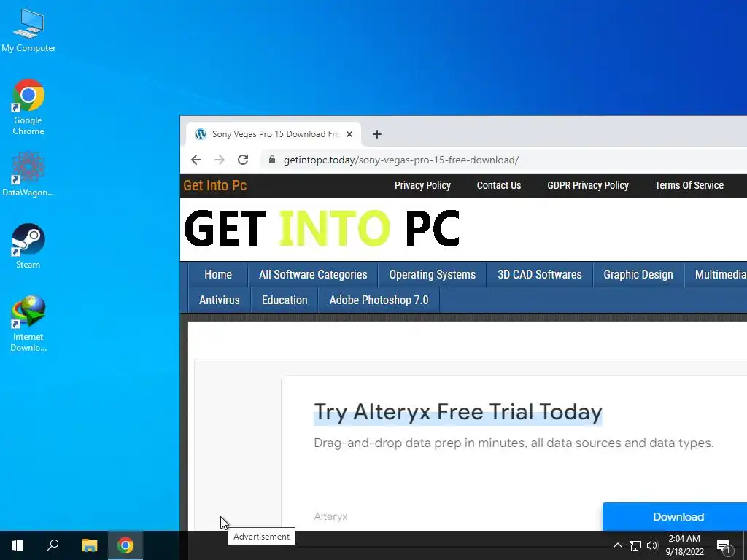Open the notification center icon

[724, 545]
